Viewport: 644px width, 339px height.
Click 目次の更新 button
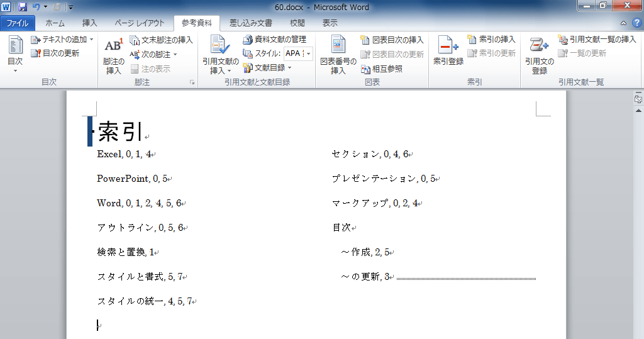click(x=55, y=53)
